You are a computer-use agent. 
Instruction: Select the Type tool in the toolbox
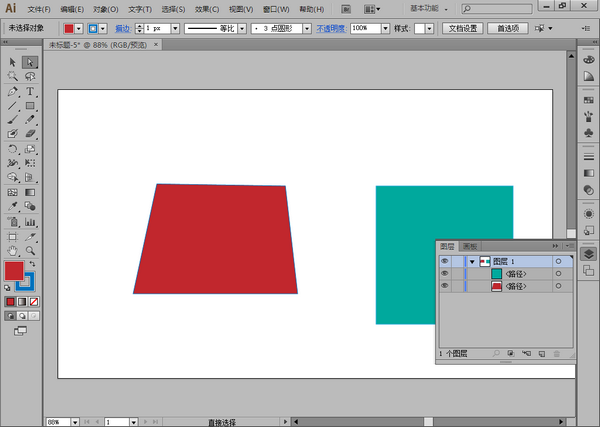coord(30,90)
